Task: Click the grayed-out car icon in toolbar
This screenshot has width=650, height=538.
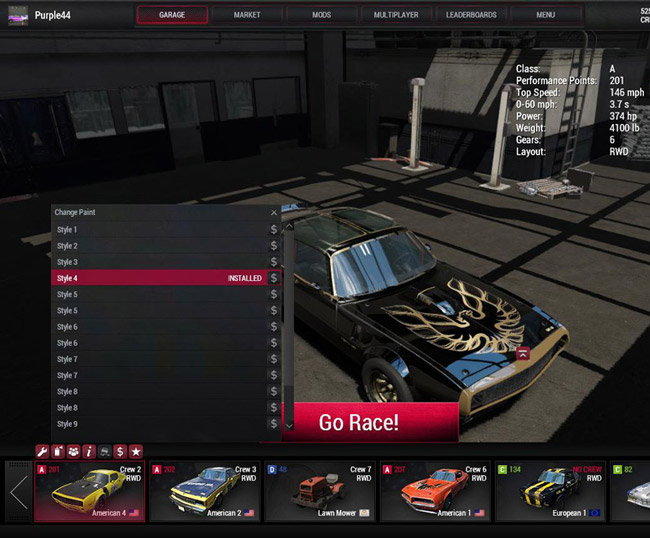Action: (x=105, y=451)
